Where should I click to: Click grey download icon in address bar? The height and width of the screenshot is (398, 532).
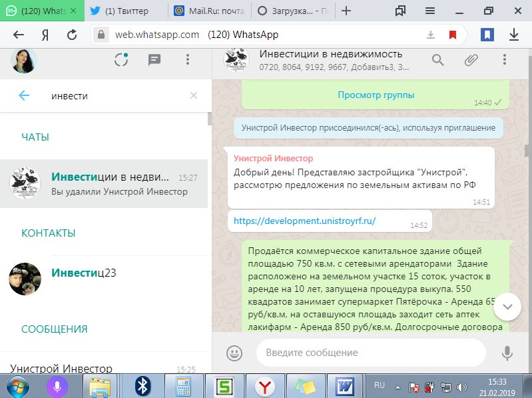tap(431, 35)
